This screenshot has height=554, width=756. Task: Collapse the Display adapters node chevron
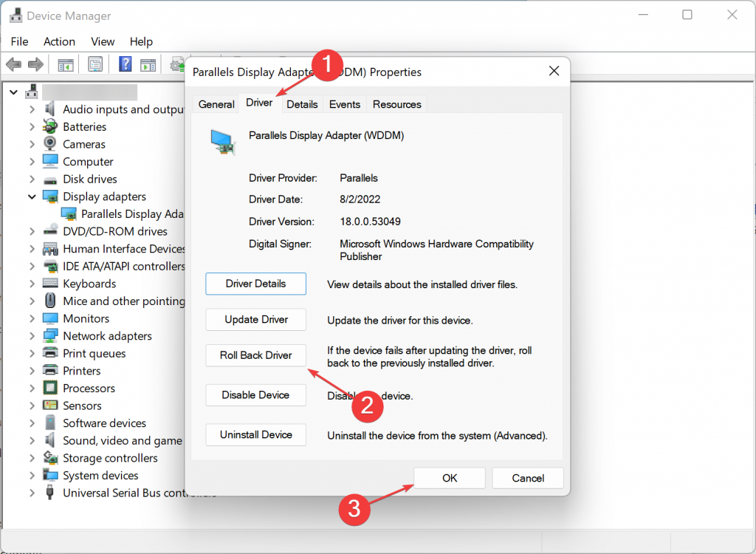[x=32, y=196]
